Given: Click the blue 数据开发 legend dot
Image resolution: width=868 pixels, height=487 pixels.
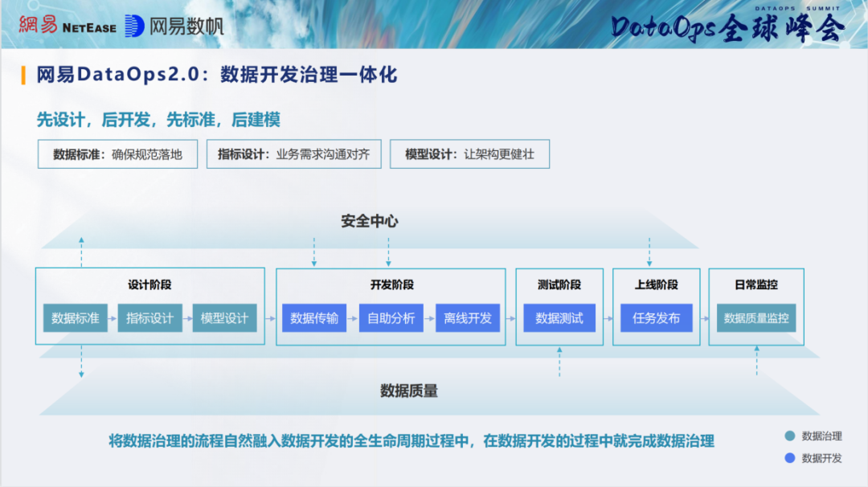Looking at the screenshot, I should (x=790, y=458).
